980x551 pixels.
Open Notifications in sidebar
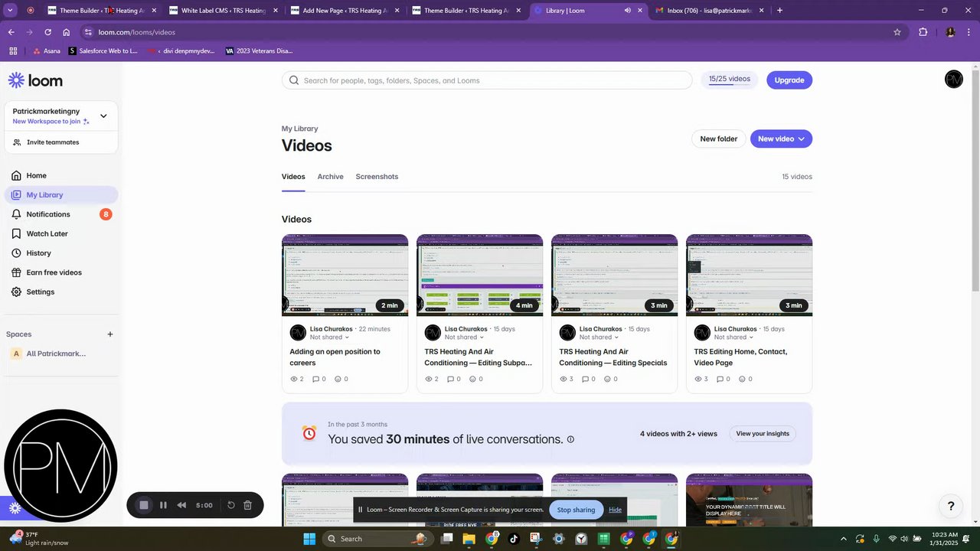click(61, 214)
